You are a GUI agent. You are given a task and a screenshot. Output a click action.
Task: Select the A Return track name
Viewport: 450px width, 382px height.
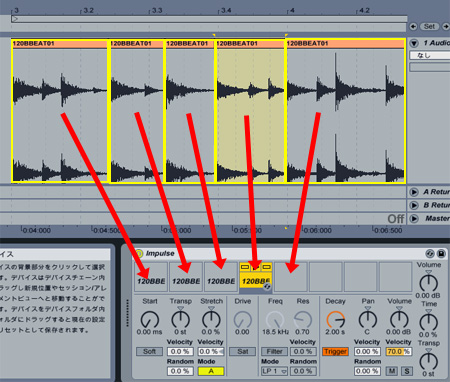tap(436, 192)
